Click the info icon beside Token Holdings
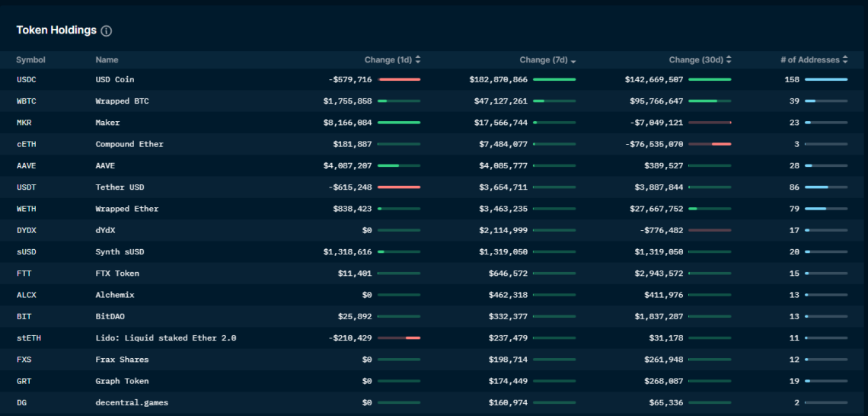Image resolution: width=868 pixels, height=416 pixels. [107, 31]
